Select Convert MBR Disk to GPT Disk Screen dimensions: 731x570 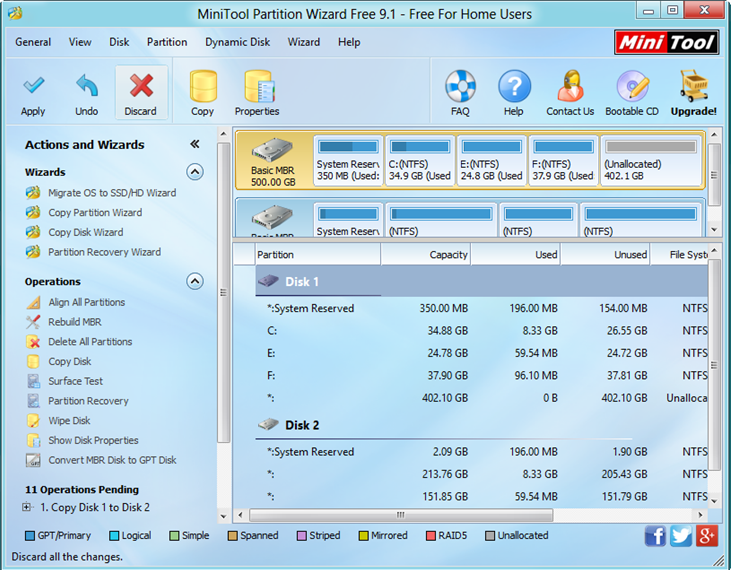(112, 460)
